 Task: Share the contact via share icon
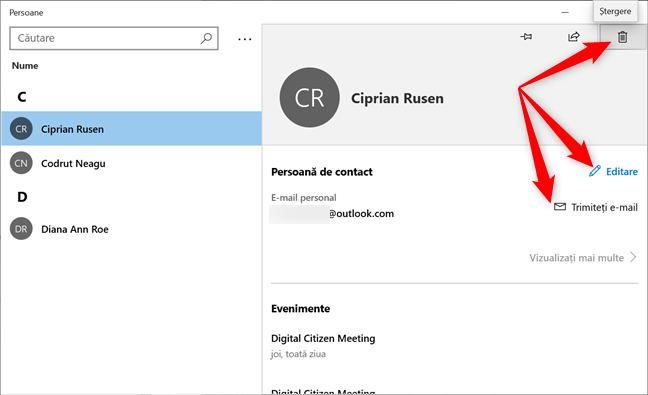[x=574, y=37]
